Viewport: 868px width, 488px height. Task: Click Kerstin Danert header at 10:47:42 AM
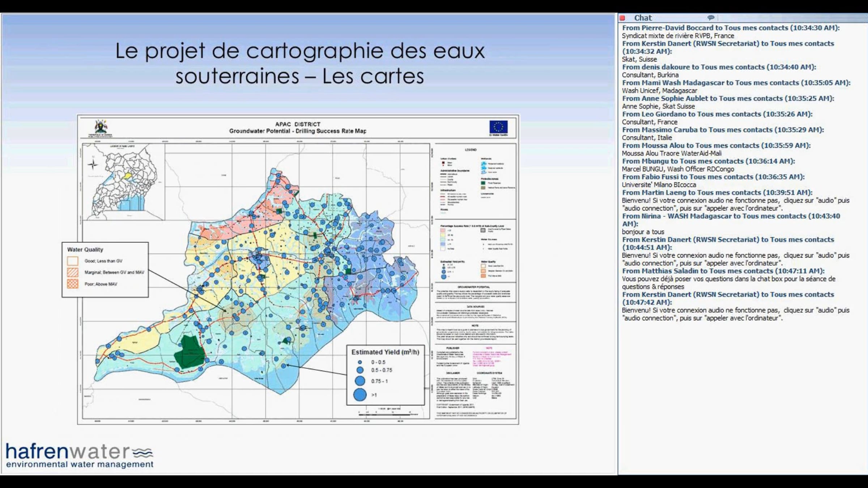point(728,298)
